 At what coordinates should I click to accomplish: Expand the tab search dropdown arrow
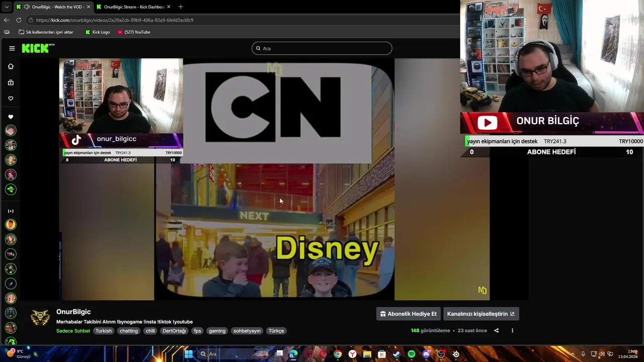pyautogui.click(x=6, y=7)
